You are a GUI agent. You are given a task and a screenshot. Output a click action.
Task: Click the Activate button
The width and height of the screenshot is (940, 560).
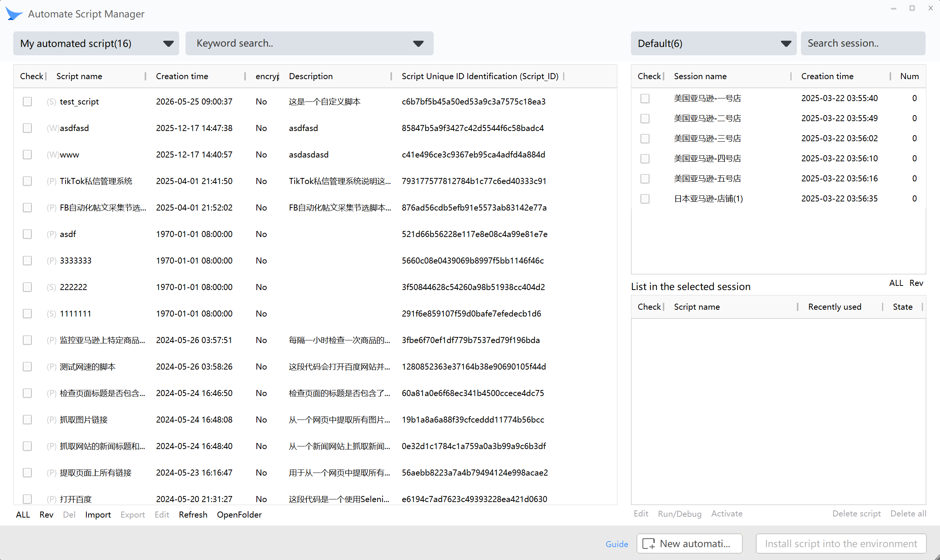[x=727, y=514]
